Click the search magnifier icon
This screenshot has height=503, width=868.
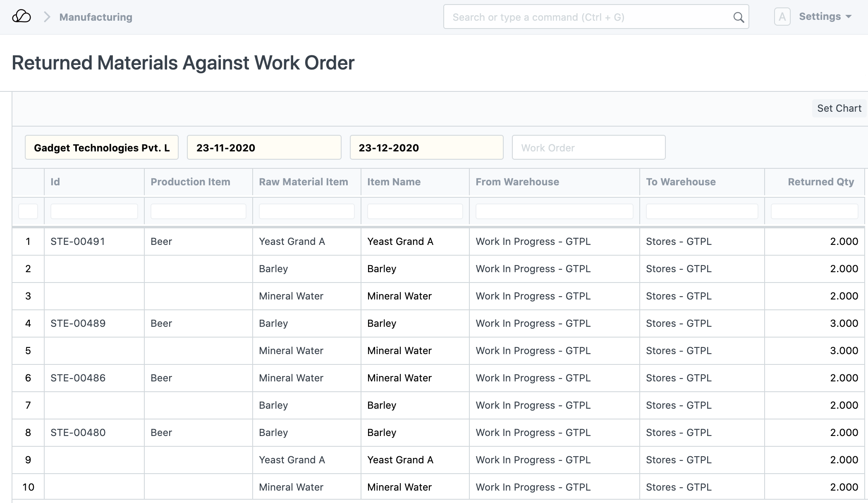pyautogui.click(x=738, y=17)
